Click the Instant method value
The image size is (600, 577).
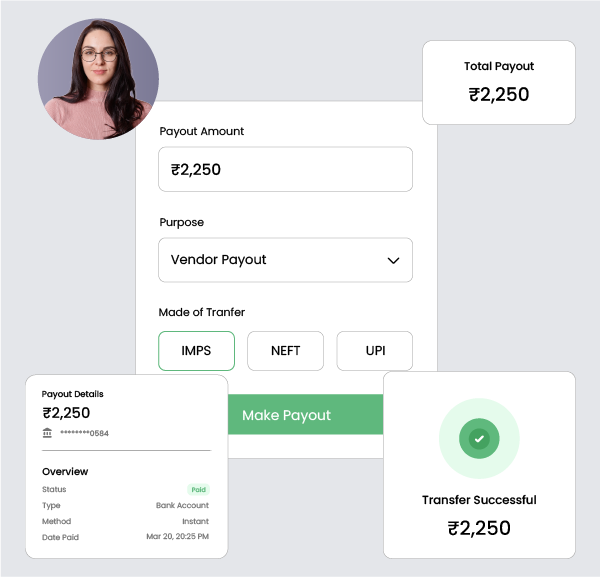tap(195, 522)
